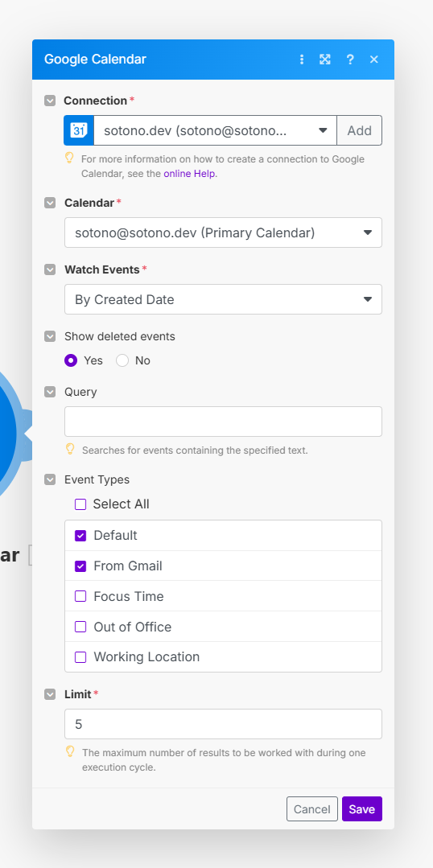Click the expand to fullscreen icon
Screen dimensions: 433x868
tap(325, 60)
